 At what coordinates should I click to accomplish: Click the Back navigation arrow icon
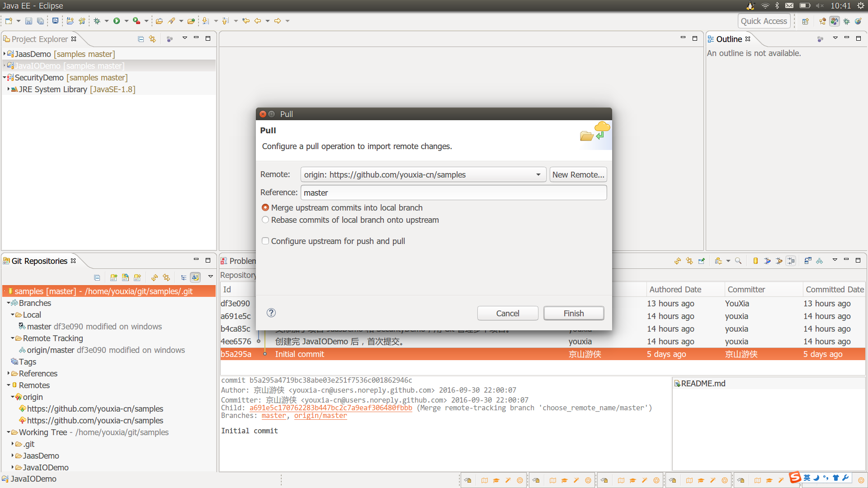coord(258,21)
